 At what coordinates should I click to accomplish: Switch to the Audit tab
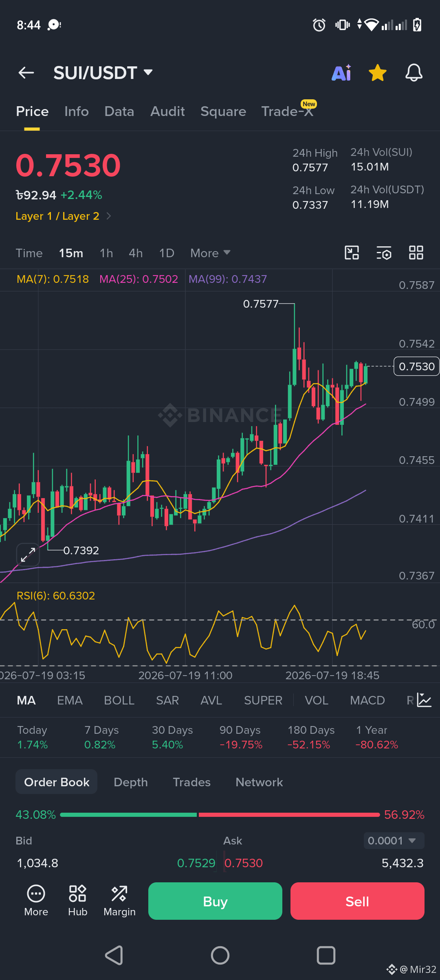[x=167, y=112]
